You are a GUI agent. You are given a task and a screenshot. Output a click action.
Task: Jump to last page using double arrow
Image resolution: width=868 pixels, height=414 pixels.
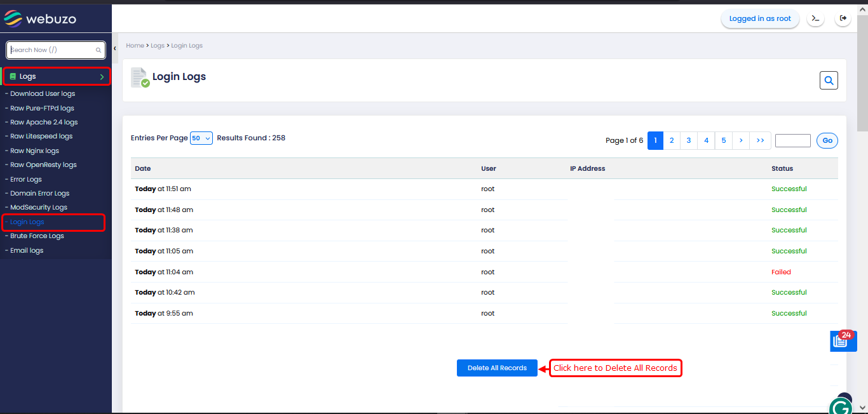pos(760,140)
